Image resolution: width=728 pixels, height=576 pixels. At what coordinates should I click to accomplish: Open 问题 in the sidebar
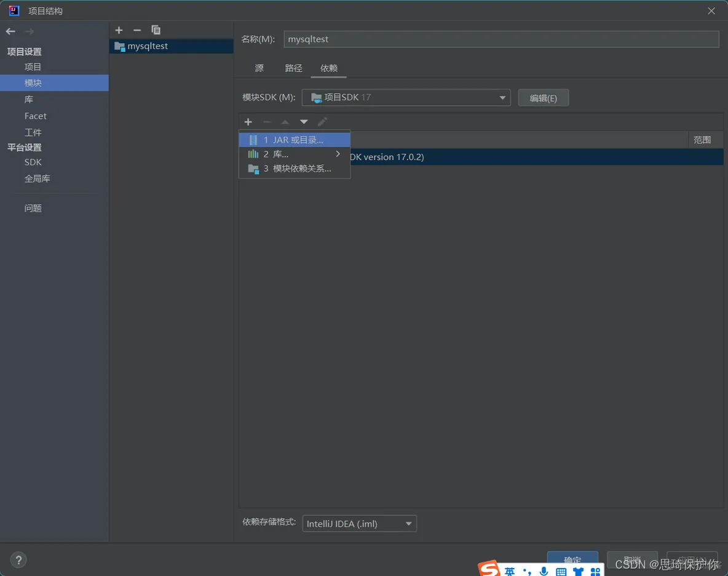coord(33,208)
